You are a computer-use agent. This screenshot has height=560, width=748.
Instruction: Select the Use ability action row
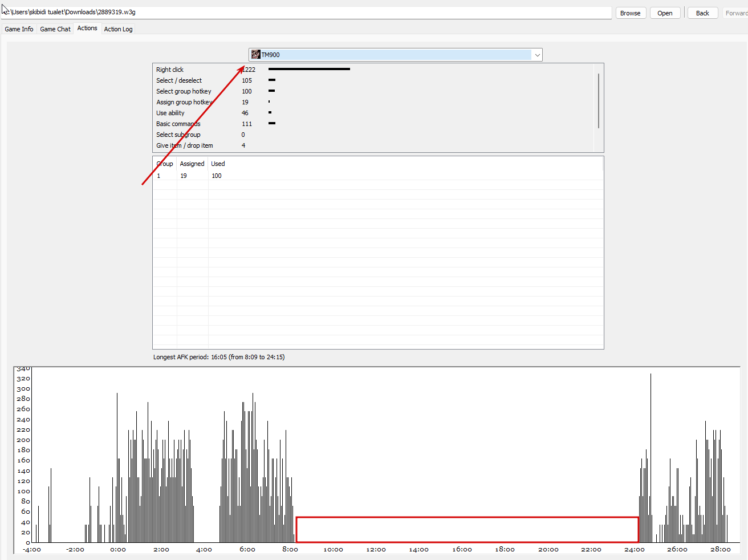click(x=374, y=113)
